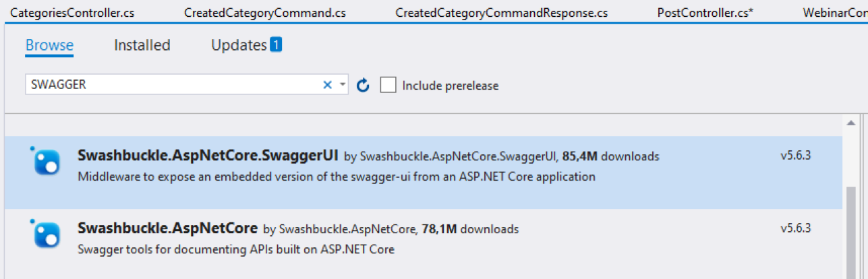Refresh the package search results
Viewport: 868px width, 279px height.
pos(363,86)
